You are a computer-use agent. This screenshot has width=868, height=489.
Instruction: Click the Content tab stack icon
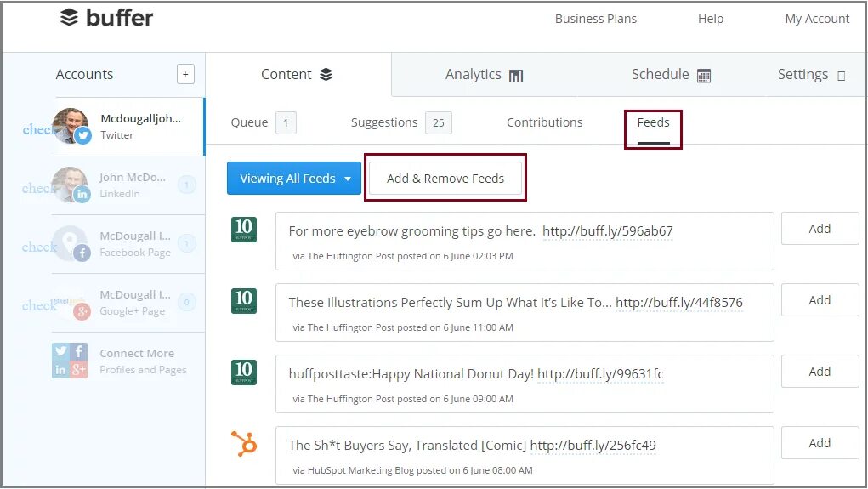326,74
